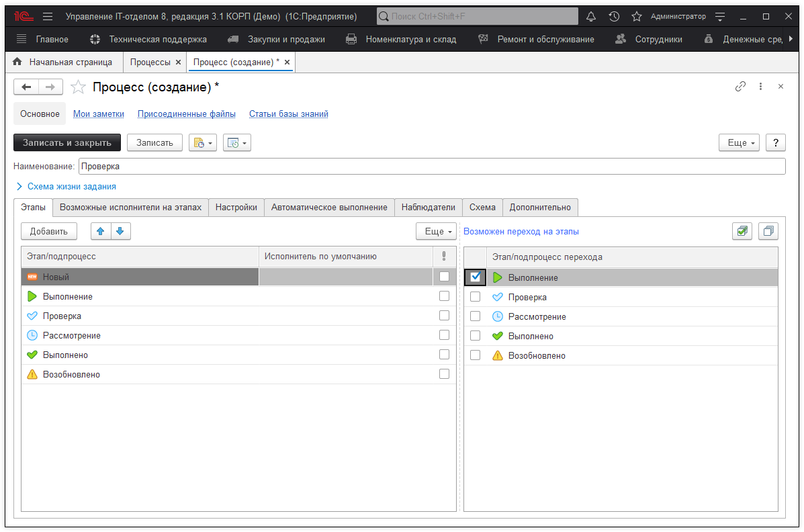The height and width of the screenshot is (532, 804).
Task: Check all transition stages icon
Action: tap(742, 231)
